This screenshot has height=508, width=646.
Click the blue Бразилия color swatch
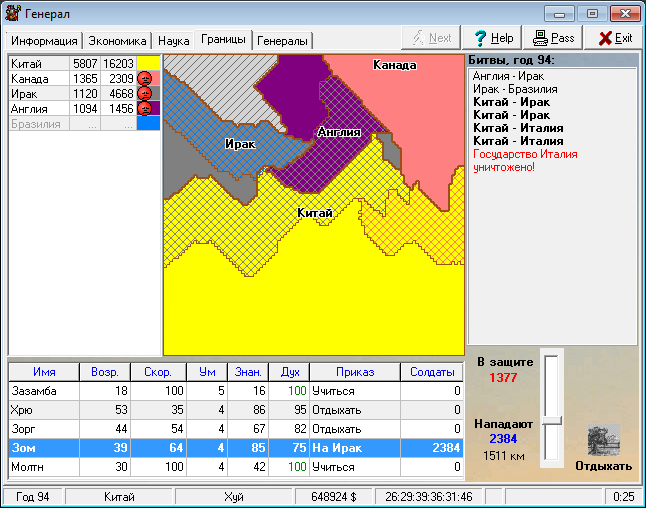[148, 124]
